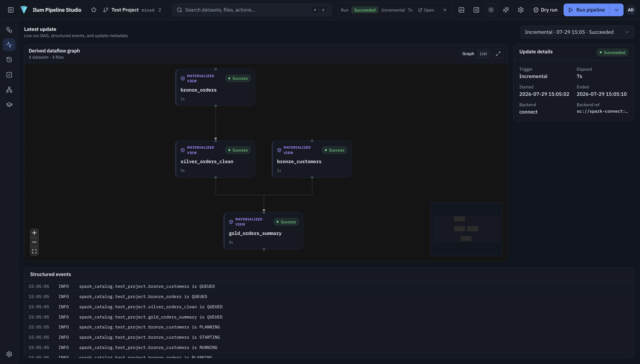Screen dimensions: 640x364
Task: Click the Succeeded status in run banner
Action: pyautogui.click(x=365, y=10)
